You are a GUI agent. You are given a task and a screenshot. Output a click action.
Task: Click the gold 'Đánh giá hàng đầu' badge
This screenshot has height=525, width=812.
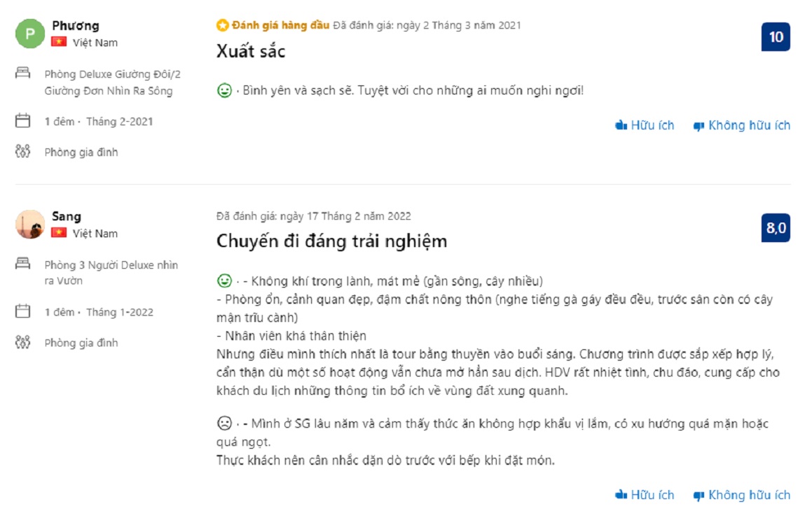click(x=273, y=25)
